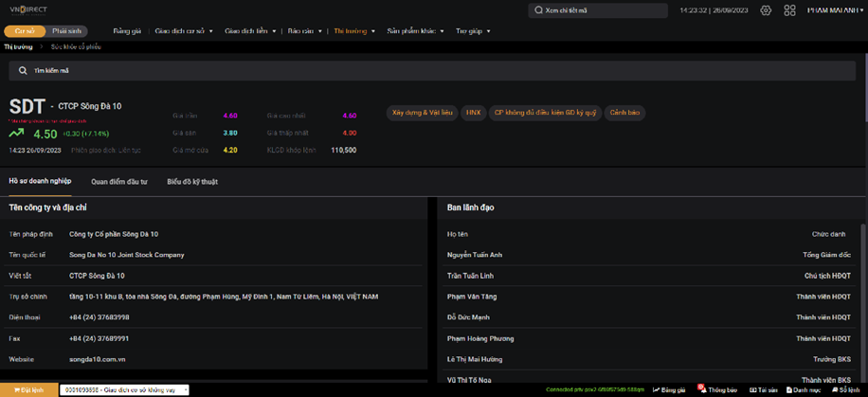Screen dimensions: 868x397
Task: Click the Chức danh column header
Action: pos(829,234)
